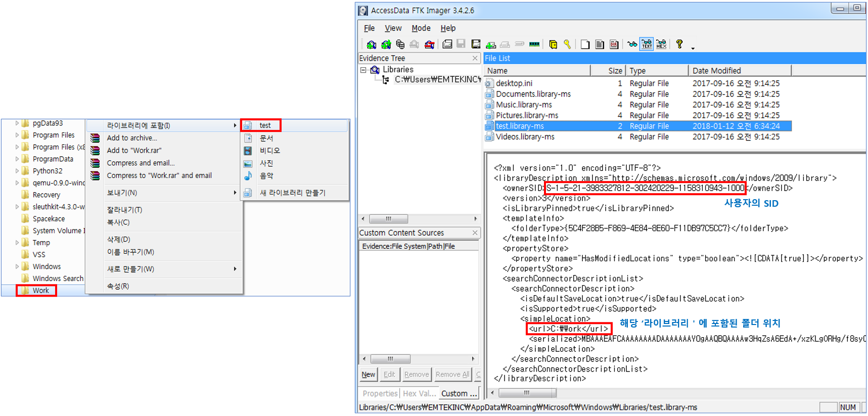Click the desktop.ini file icon
The image size is (868, 416).
click(489, 83)
